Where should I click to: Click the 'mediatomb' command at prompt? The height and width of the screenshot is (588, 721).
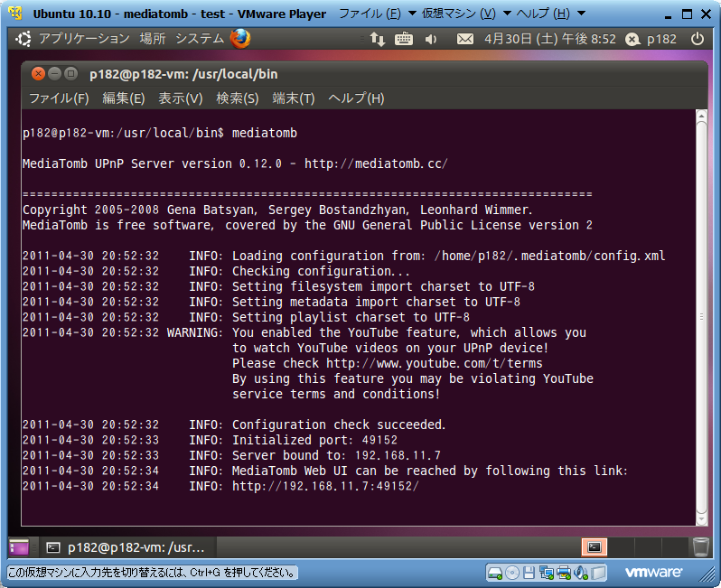pos(265,134)
